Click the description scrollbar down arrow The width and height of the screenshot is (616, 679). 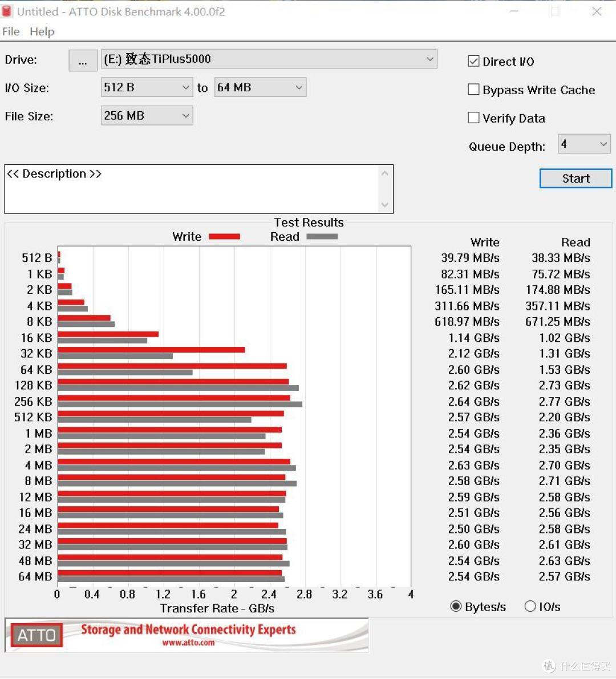tap(384, 204)
